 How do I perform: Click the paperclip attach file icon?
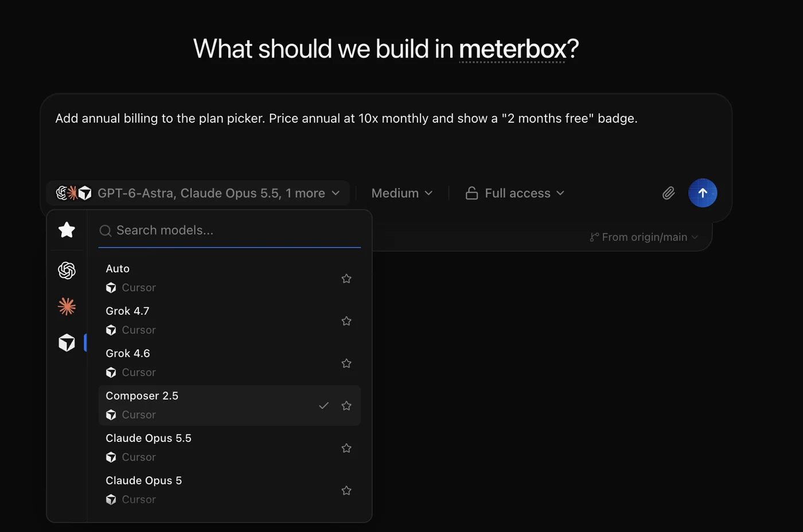pyautogui.click(x=668, y=193)
